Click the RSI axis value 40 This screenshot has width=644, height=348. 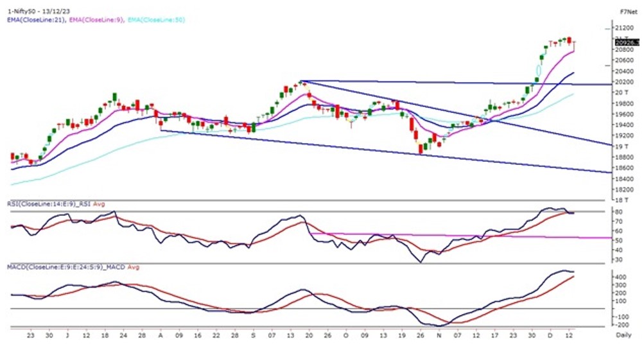(618, 250)
